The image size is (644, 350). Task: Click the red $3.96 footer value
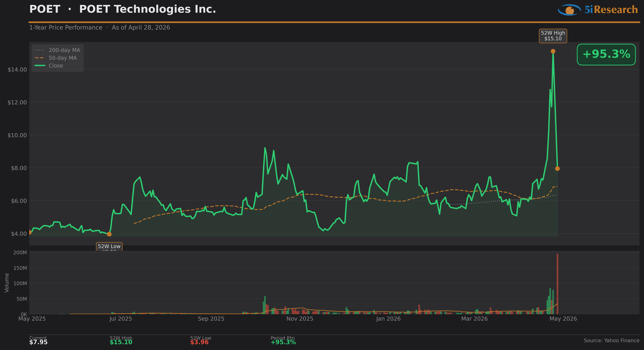point(199,342)
